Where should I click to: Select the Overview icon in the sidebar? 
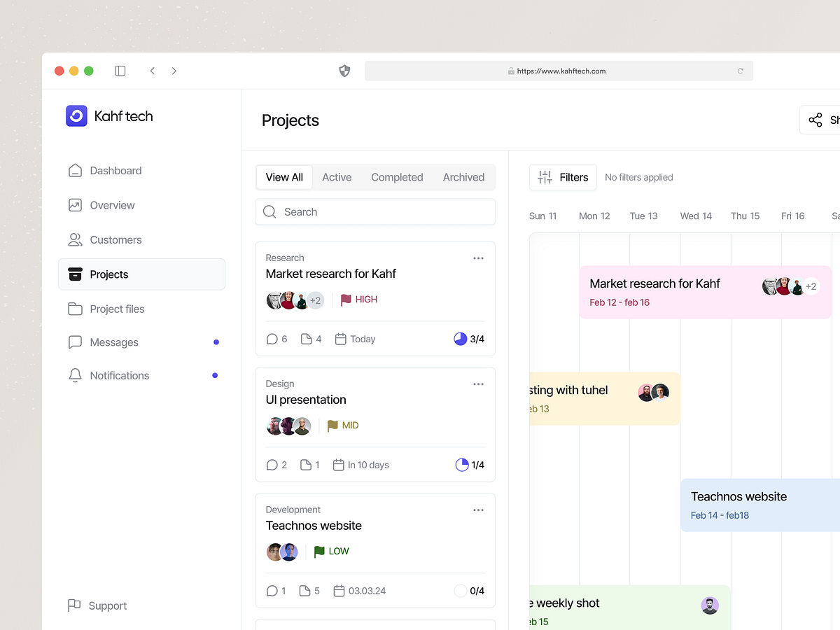click(75, 205)
